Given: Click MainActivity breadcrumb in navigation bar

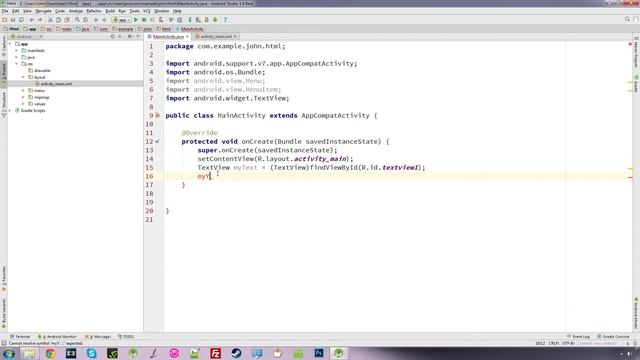Looking at the screenshot, I should (x=190, y=29).
